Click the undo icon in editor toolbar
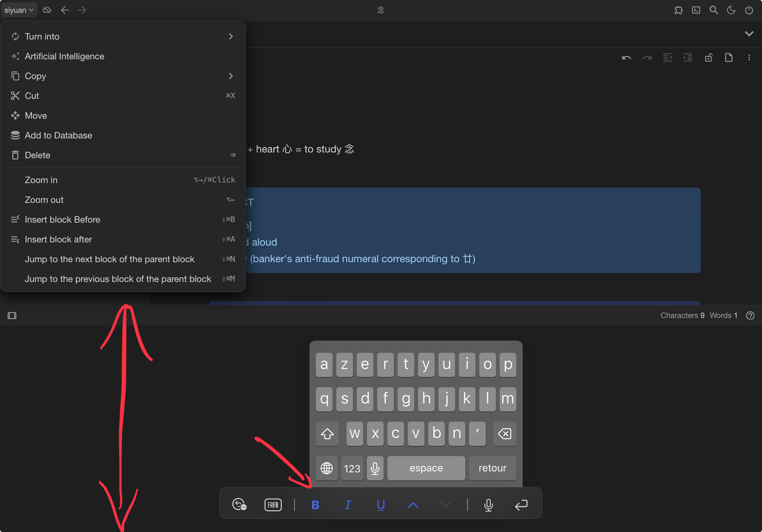Image resolution: width=762 pixels, height=532 pixels. pyautogui.click(x=626, y=58)
